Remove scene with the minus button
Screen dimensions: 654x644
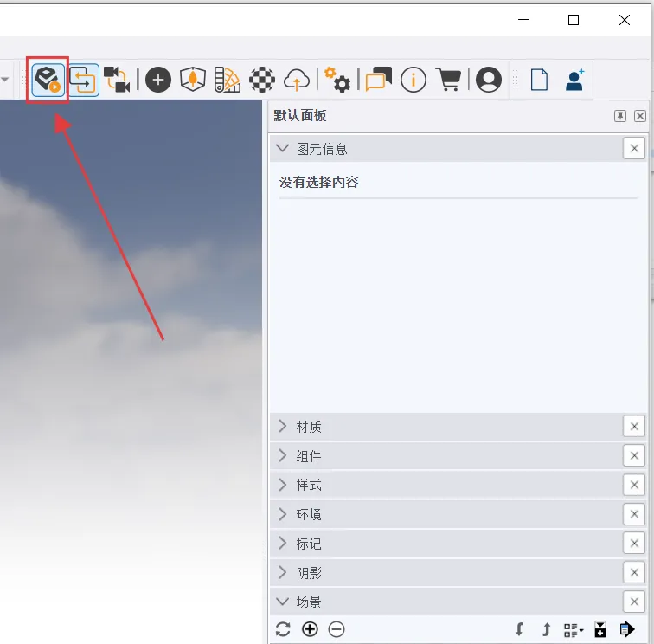pyautogui.click(x=337, y=629)
